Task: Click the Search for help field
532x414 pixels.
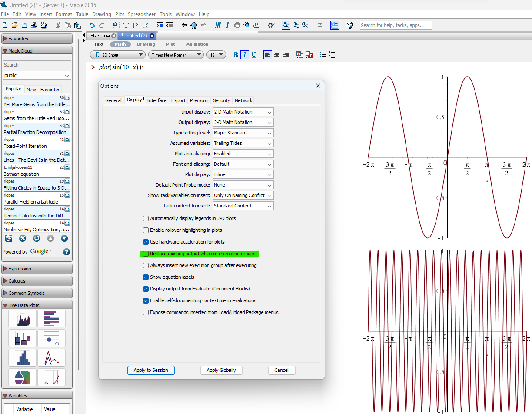Action: pos(396,25)
